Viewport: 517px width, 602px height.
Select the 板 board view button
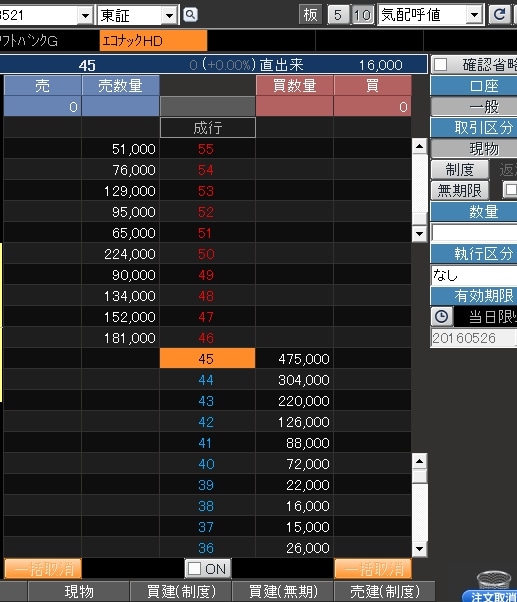tap(310, 15)
